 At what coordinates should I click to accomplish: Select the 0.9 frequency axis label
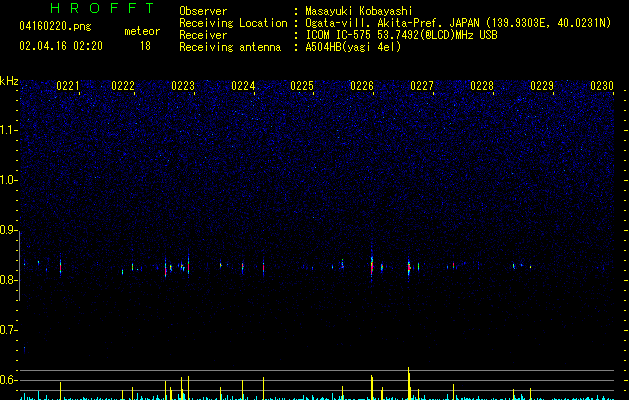(8, 230)
